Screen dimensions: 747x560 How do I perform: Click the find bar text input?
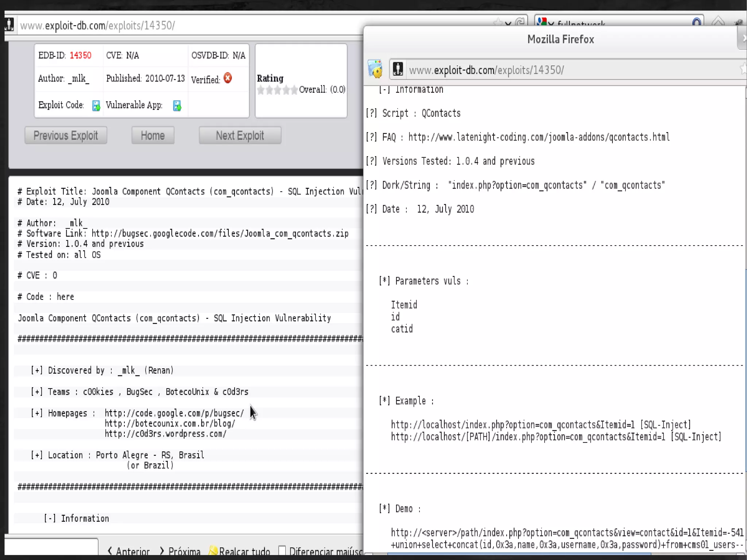pos(51,547)
